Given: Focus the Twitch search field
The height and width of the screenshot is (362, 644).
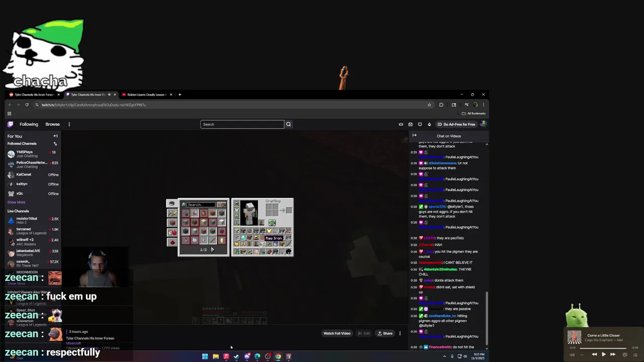Looking at the screenshot, I should (x=242, y=124).
